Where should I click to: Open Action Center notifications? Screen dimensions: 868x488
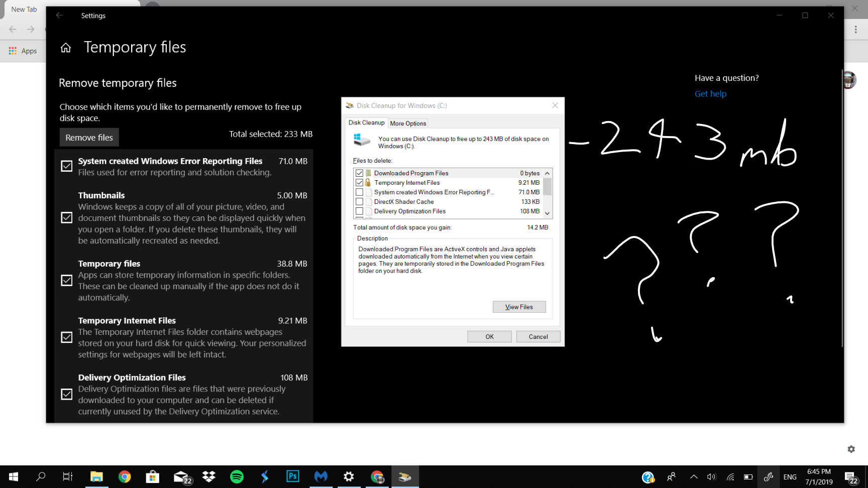(851, 477)
